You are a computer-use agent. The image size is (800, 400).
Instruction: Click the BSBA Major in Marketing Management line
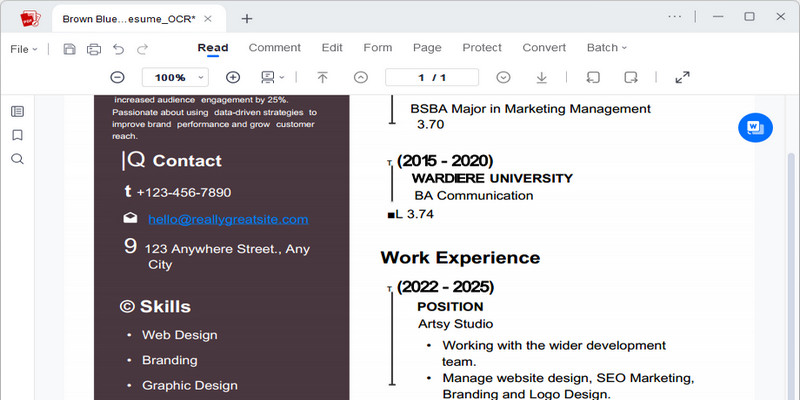click(x=531, y=109)
